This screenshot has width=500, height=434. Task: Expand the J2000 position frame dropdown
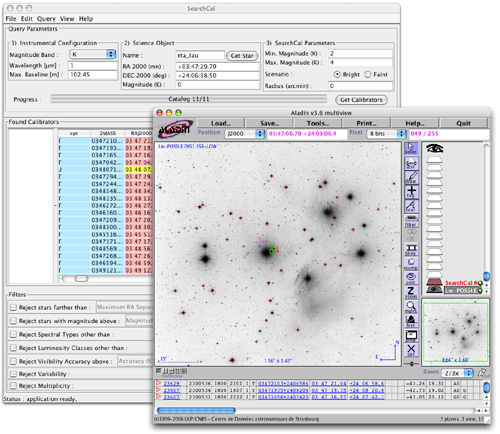pyautogui.click(x=245, y=134)
